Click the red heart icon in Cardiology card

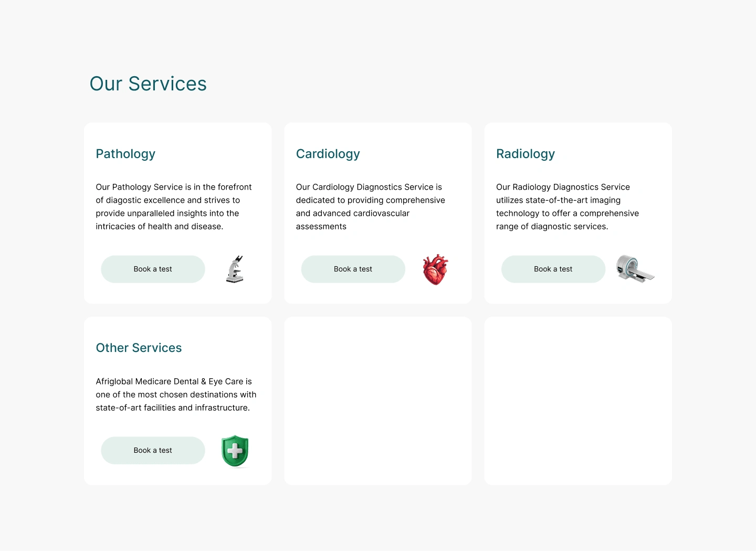tap(435, 269)
